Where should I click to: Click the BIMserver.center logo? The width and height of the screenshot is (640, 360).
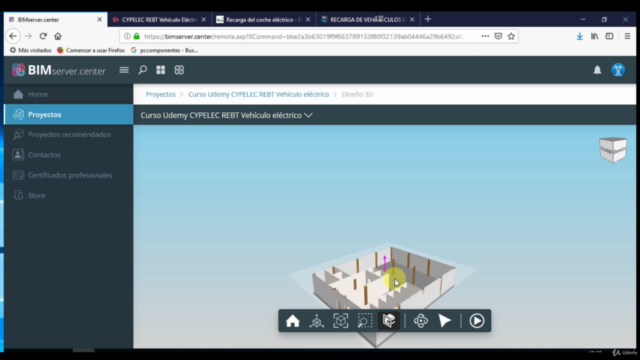(x=58, y=70)
